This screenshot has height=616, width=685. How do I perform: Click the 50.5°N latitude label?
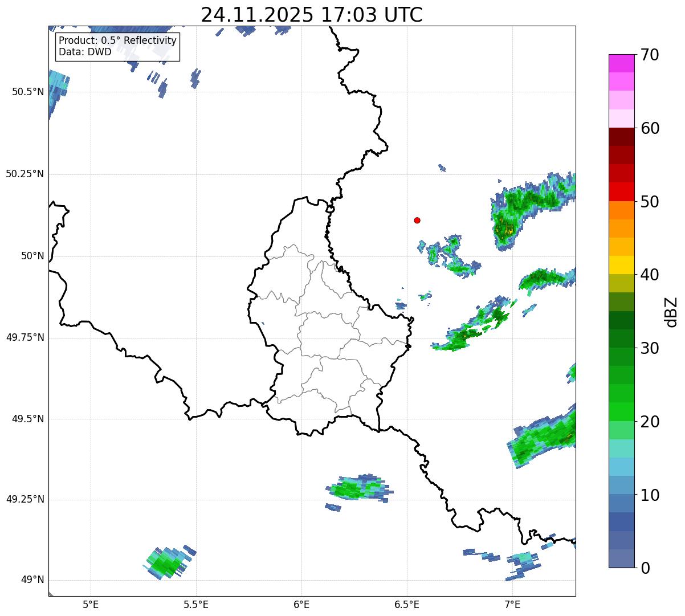[28, 92]
